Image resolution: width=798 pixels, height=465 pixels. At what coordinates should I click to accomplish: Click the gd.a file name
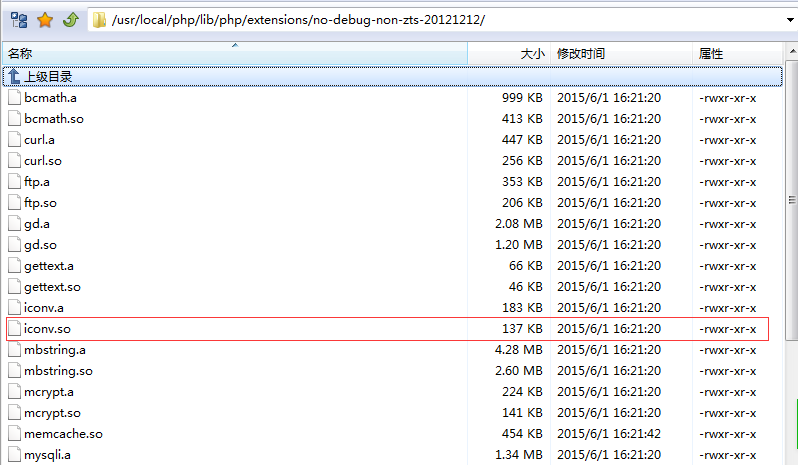click(x=37, y=224)
